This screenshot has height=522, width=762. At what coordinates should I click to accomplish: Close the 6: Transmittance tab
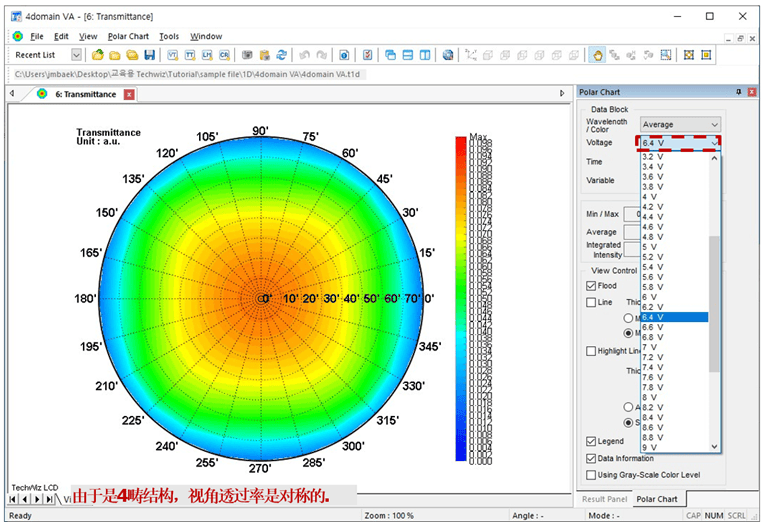click(127, 94)
